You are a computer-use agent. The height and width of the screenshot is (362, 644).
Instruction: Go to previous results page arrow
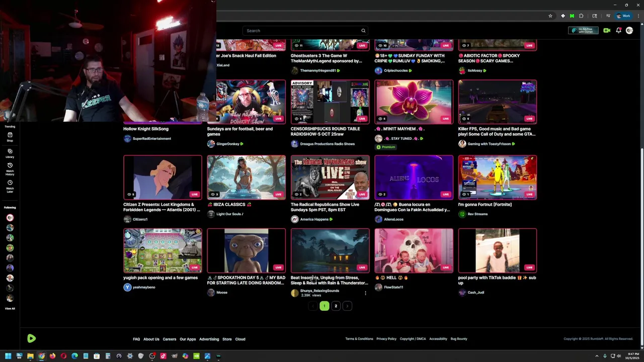tap(312, 306)
